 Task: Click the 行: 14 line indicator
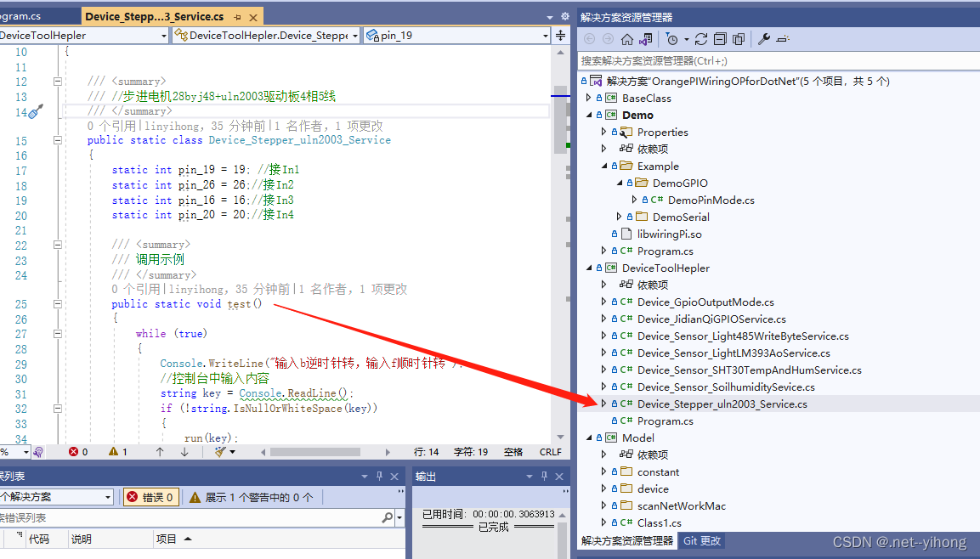coord(426,452)
